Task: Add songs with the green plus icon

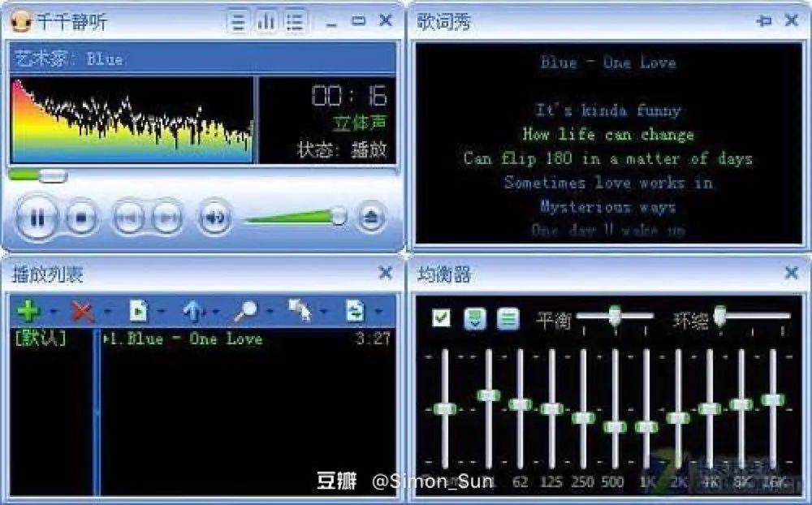Action: point(25,310)
